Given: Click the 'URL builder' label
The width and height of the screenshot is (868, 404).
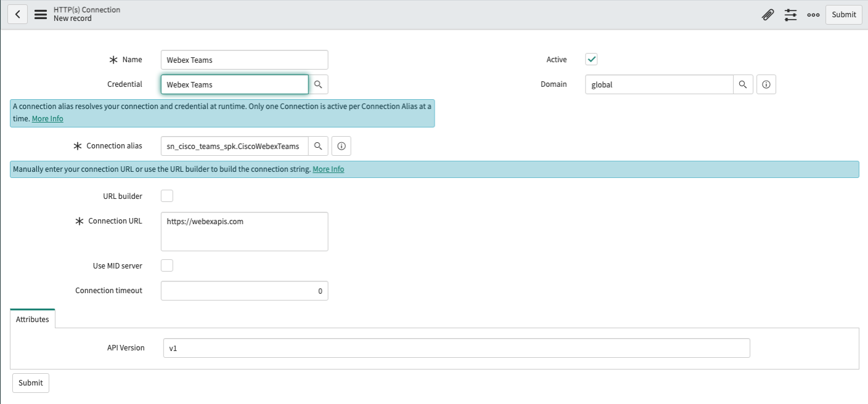Looking at the screenshot, I should click(x=123, y=196).
